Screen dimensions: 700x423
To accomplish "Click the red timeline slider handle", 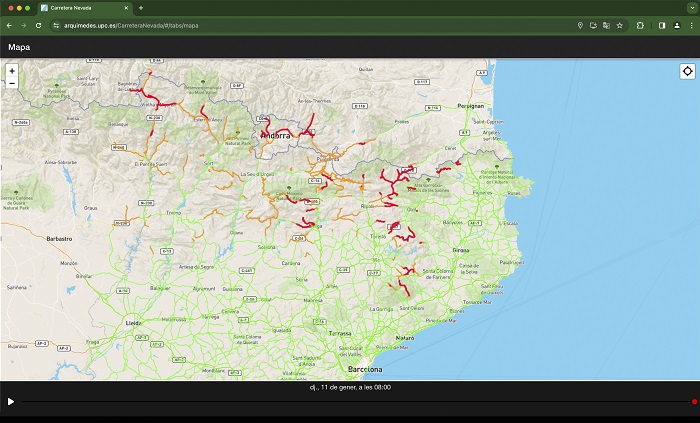I will (x=694, y=401).
